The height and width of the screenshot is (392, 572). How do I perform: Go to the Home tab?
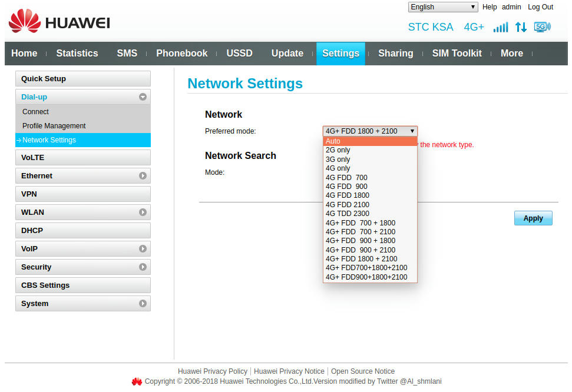pos(24,53)
